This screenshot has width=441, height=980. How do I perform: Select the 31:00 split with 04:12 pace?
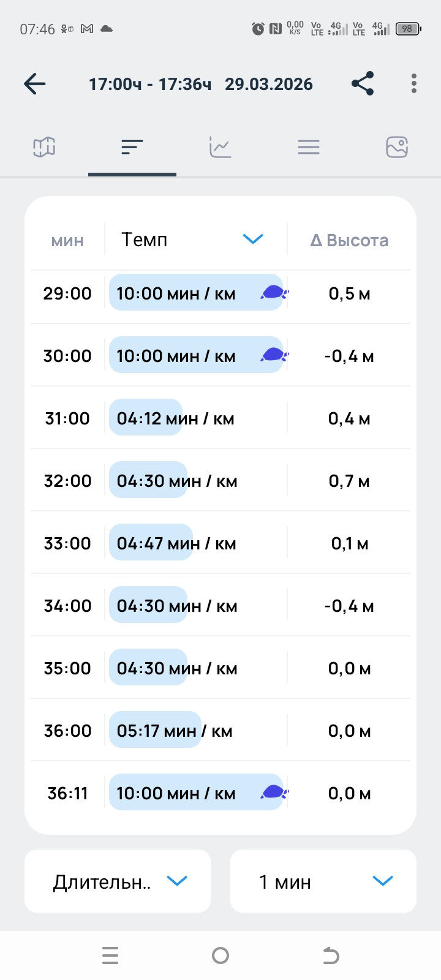(x=221, y=418)
